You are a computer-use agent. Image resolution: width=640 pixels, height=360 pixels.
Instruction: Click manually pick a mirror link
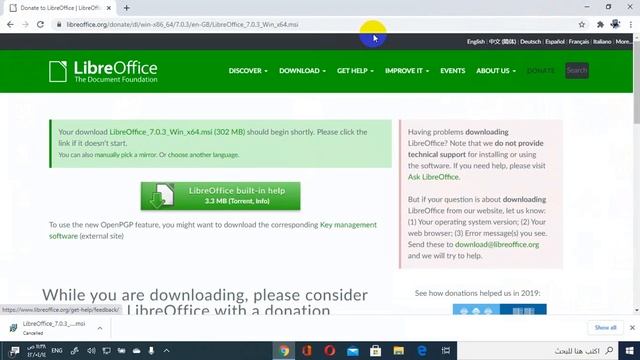coord(126,155)
